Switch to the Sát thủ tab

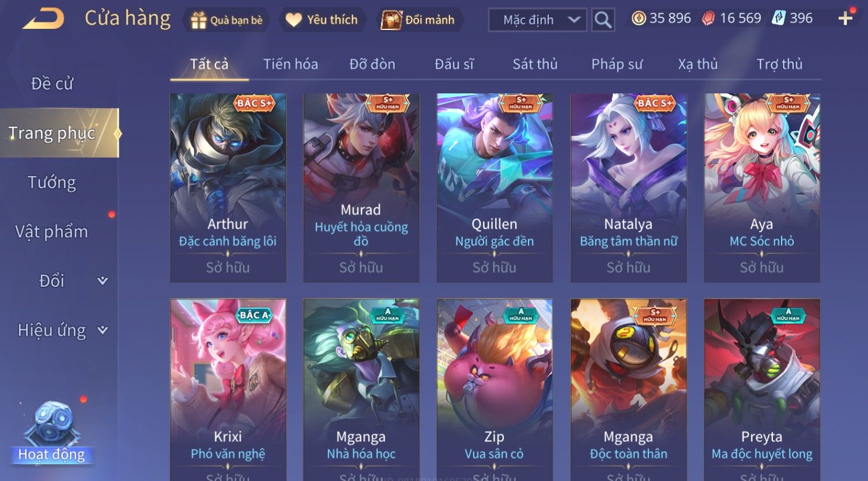click(535, 64)
